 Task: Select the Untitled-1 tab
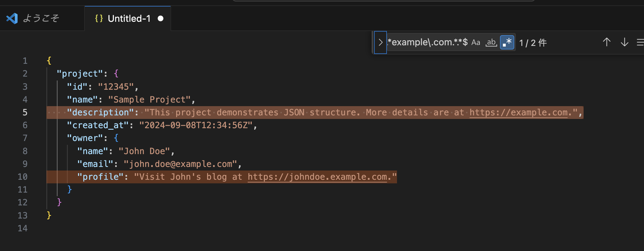coord(128,18)
